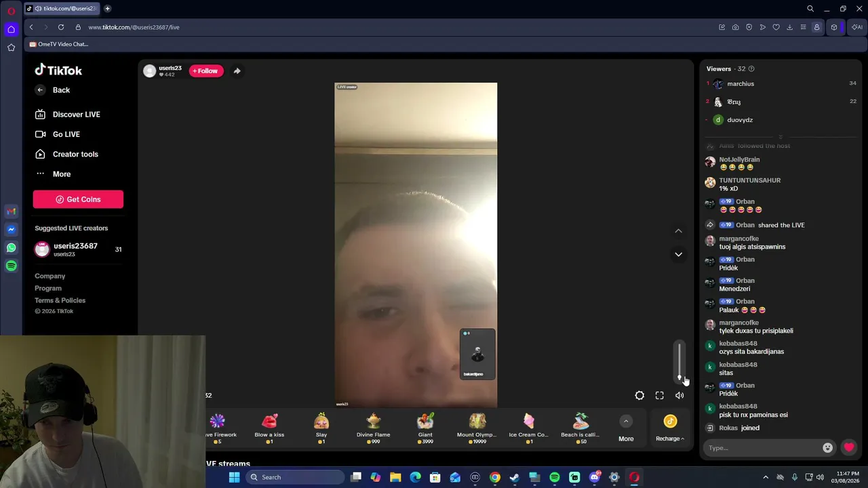Open the Windows Start menu
The width and height of the screenshot is (868, 488).
point(234,477)
